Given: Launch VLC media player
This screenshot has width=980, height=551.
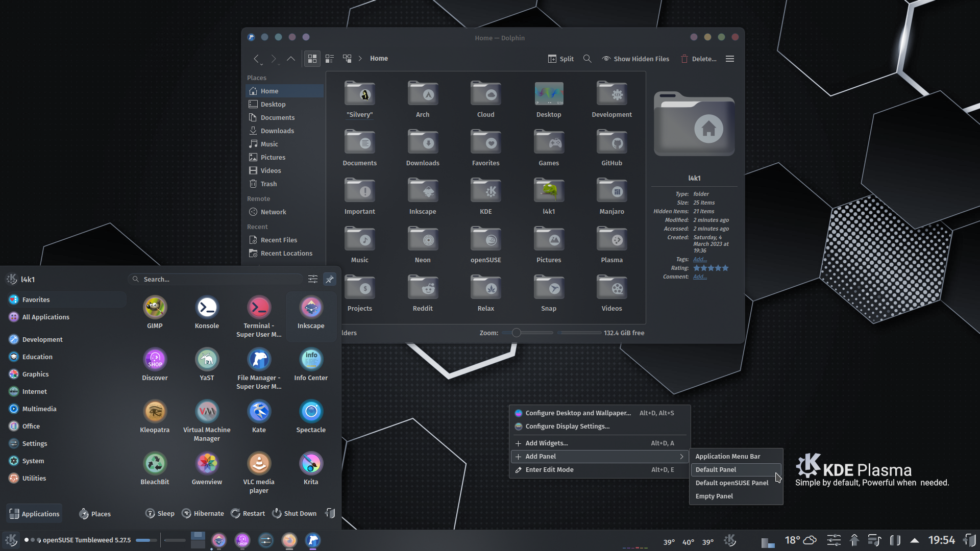Looking at the screenshot, I should 259,464.
